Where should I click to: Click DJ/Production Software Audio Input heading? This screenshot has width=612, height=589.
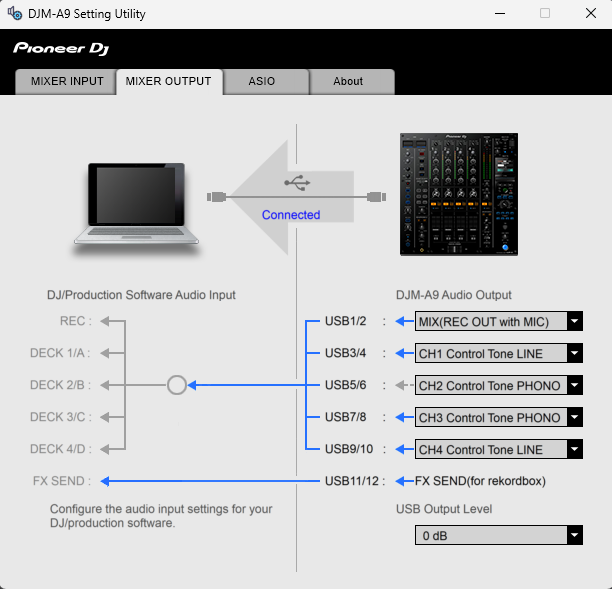[x=141, y=295]
